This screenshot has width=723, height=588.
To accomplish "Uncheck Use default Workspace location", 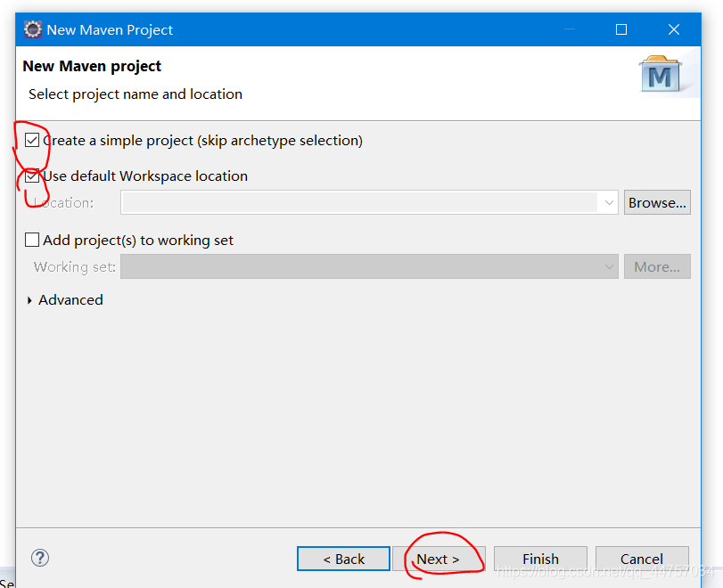I will pyautogui.click(x=32, y=176).
